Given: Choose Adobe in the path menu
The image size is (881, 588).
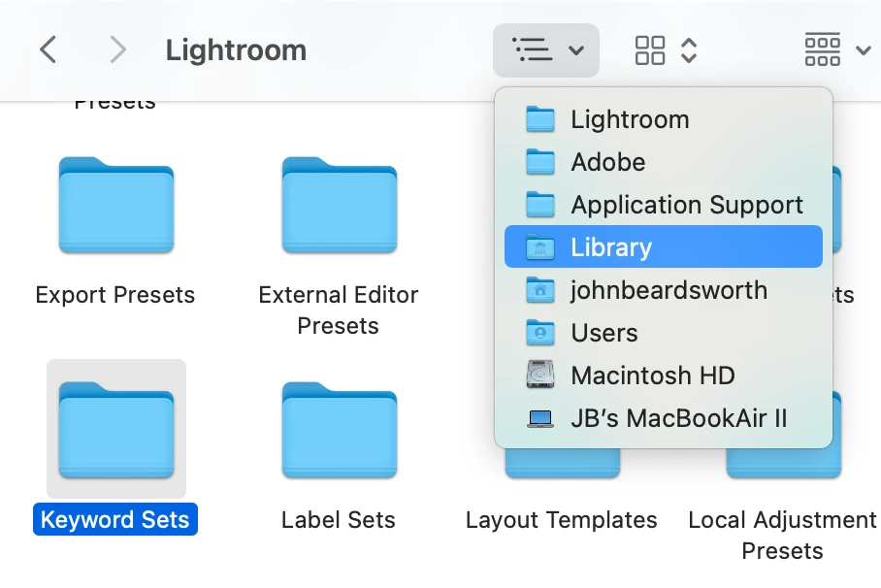Looking at the screenshot, I should (x=663, y=162).
